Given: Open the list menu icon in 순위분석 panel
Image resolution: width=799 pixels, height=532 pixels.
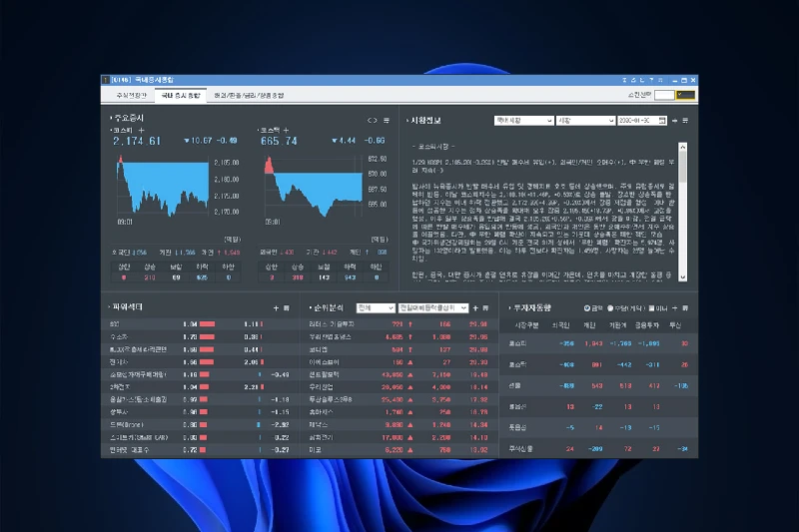Looking at the screenshot, I should coord(483,308).
